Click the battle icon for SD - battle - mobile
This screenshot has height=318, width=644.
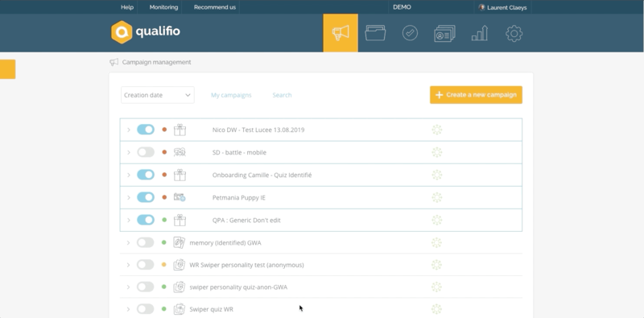click(180, 152)
